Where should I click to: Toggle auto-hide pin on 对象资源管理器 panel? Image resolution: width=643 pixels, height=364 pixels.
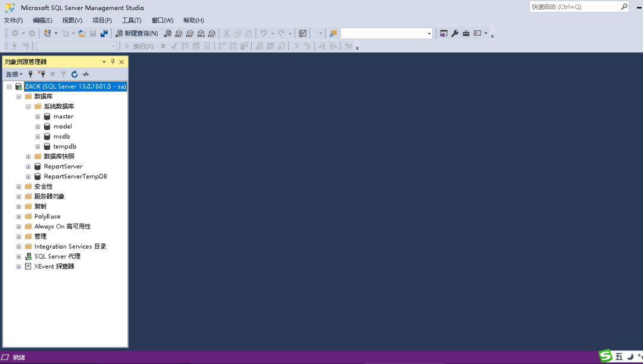pos(113,62)
